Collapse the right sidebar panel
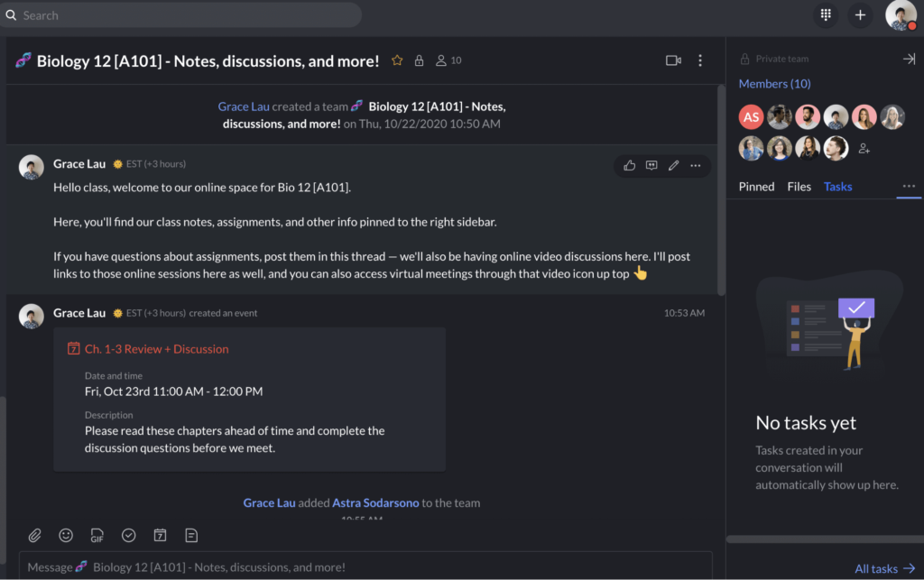This screenshot has height=580, width=924. coord(909,59)
